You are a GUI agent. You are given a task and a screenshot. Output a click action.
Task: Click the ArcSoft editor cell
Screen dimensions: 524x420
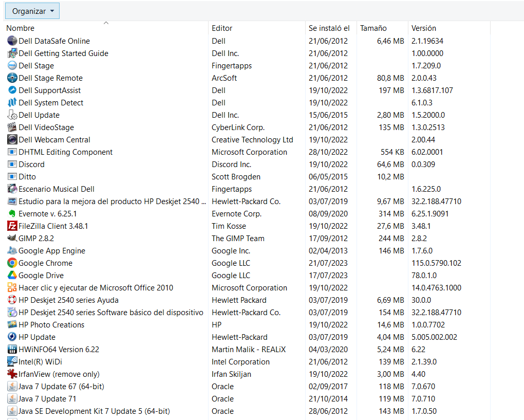pos(224,78)
